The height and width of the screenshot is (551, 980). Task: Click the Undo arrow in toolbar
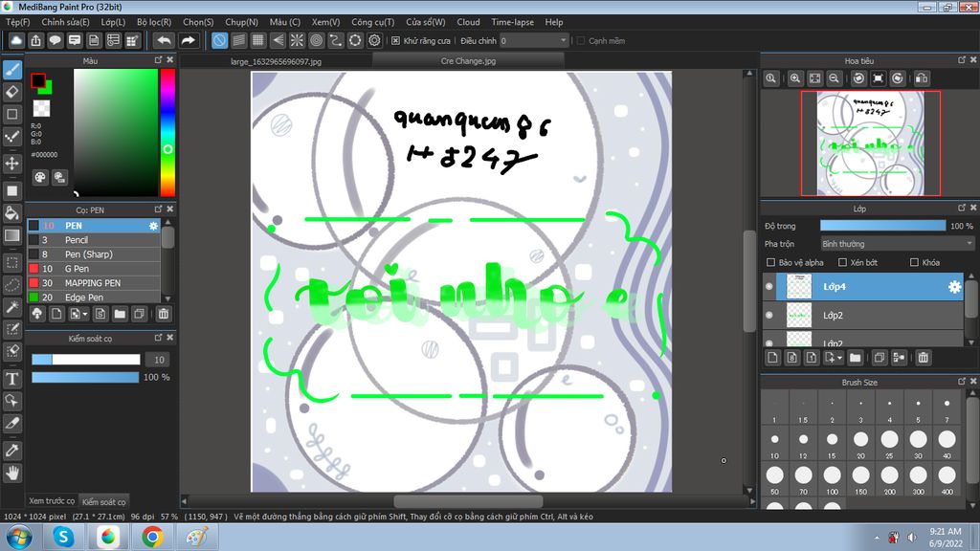click(164, 40)
